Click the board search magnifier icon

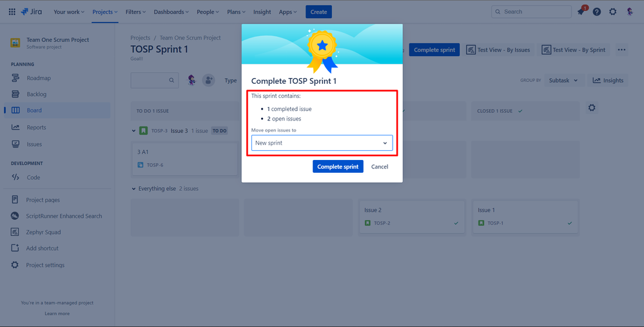[171, 81]
